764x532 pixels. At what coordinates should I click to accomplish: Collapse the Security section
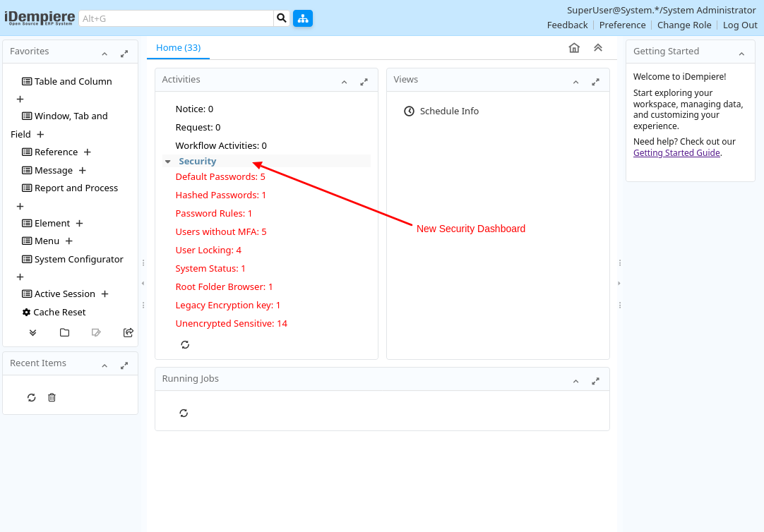168,162
